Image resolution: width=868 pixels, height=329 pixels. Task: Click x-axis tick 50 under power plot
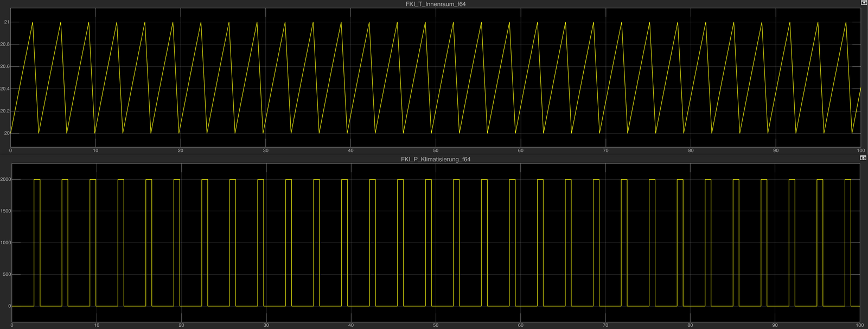[436, 325]
